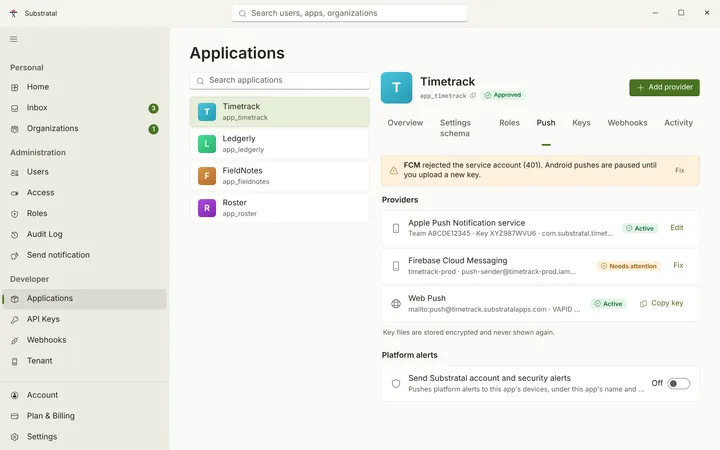Image resolution: width=720 pixels, height=450 pixels.
Task: Select the Push tab
Action: pos(546,123)
